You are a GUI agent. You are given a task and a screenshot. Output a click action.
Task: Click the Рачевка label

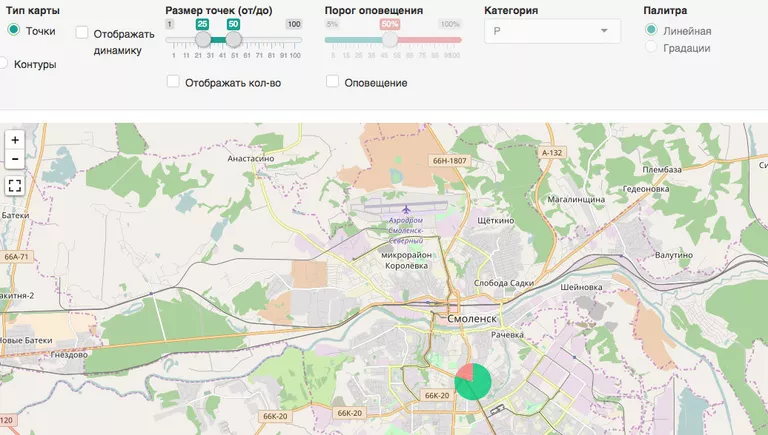507,335
